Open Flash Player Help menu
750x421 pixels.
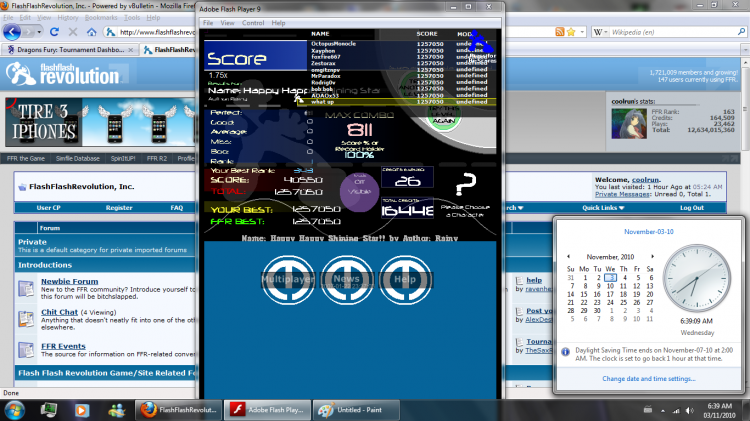pyautogui.click(x=278, y=23)
